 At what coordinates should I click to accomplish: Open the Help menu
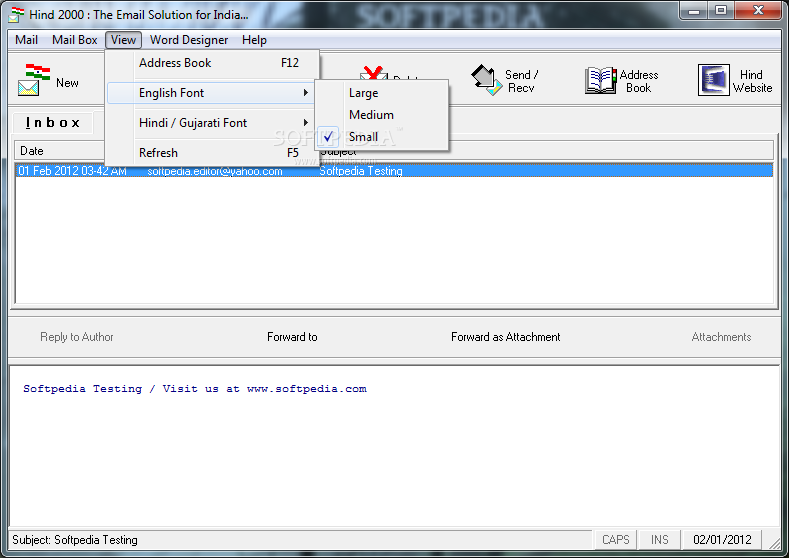pyautogui.click(x=254, y=40)
